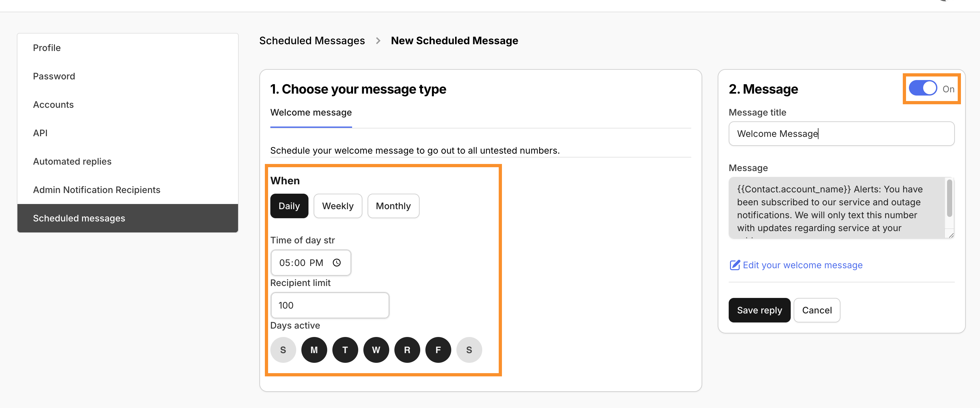
Task: Click the Cancel button
Action: coord(817,310)
